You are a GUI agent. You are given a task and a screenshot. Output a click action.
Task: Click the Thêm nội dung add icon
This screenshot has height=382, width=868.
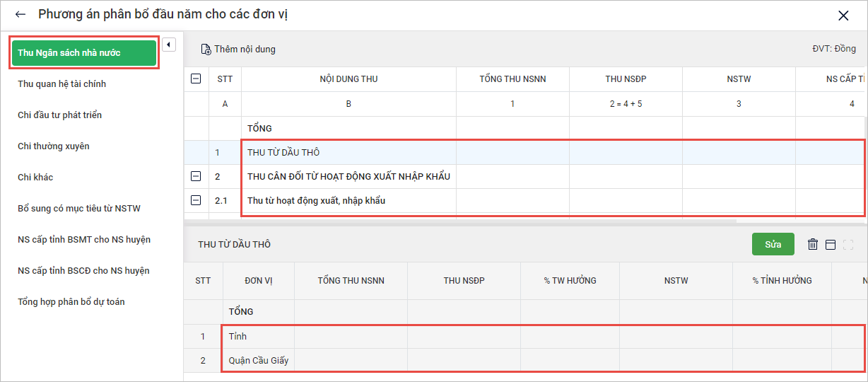[206, 50]
